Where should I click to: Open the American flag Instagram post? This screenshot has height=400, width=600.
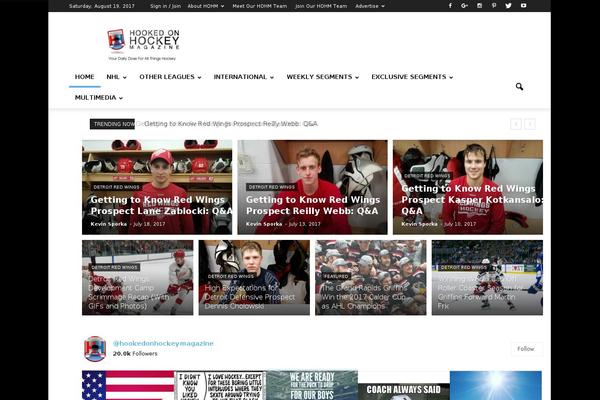[x=128, y=385]
